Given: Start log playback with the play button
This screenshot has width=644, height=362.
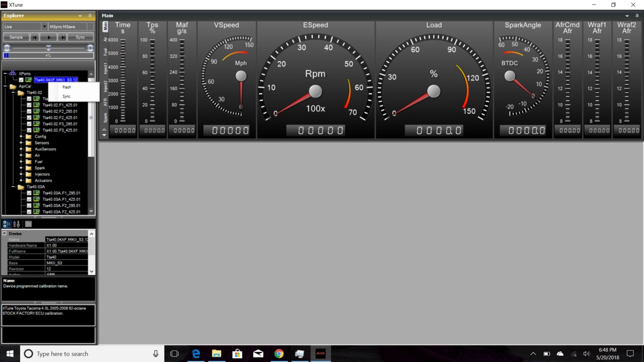Looking at the screenshot, I should pos(48,37).
